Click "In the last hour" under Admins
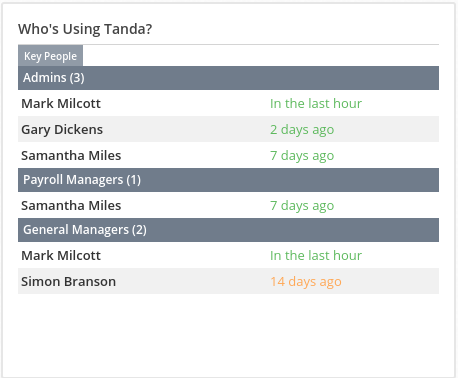Screen dimensions: 458x378 316,104
